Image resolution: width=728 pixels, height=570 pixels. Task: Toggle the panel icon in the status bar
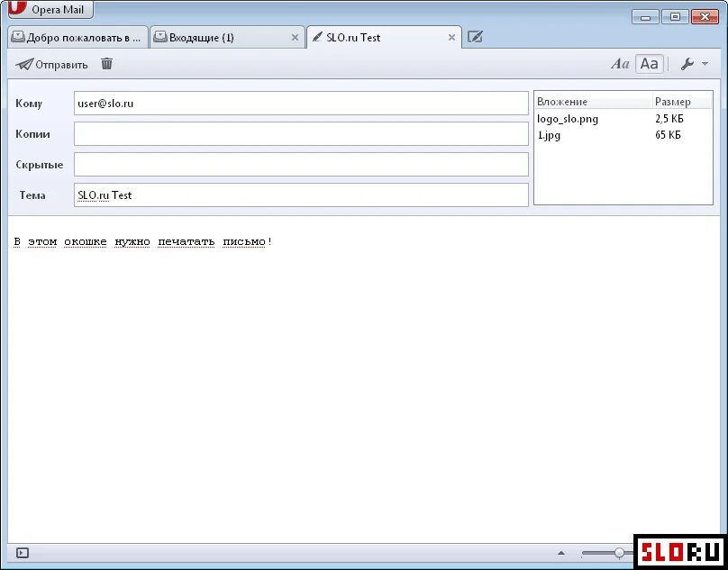23,553
